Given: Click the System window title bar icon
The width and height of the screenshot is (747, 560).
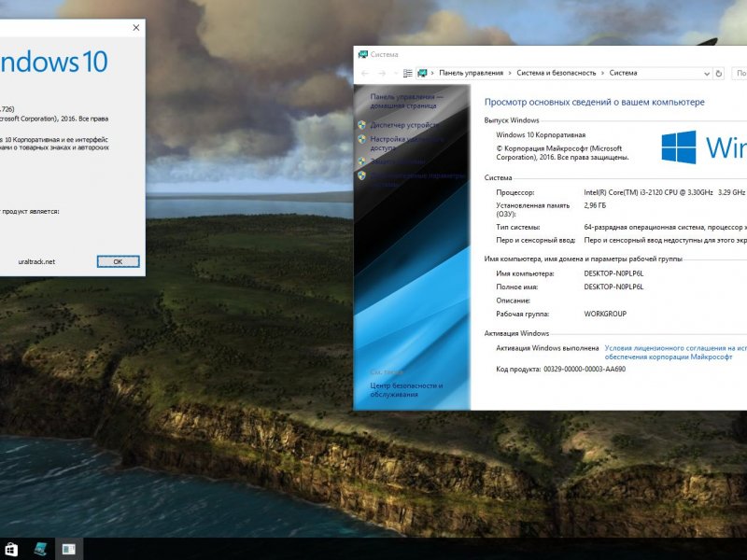Looking at the screenshot, I should 363,54.
